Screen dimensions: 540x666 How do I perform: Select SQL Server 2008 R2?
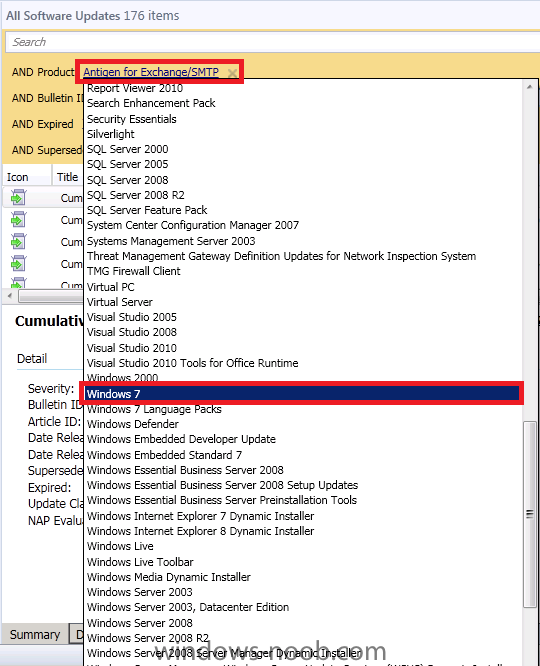pyautogui.click(x=136, y=195)
